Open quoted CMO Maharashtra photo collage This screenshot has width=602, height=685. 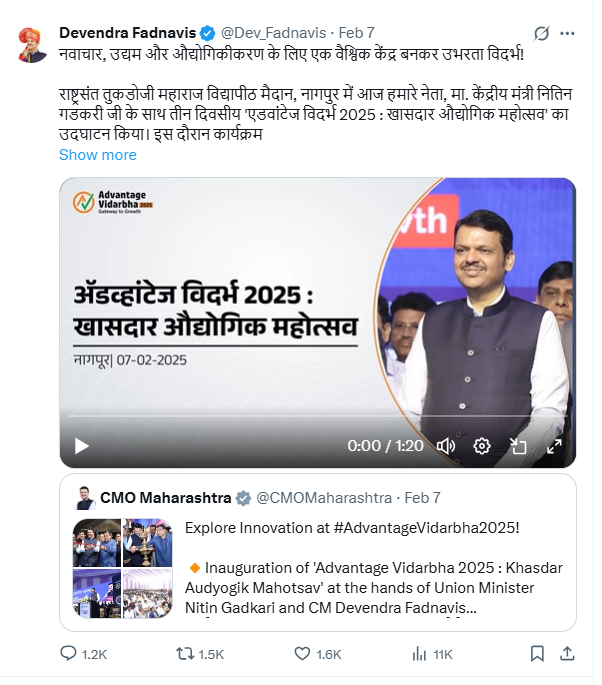pos(122,568)
